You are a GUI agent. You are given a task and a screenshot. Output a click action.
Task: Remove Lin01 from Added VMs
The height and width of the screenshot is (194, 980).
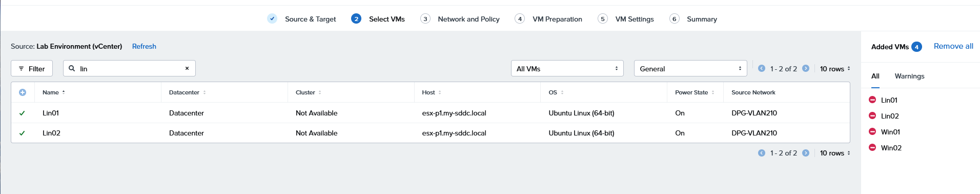click(x=872, y=100)
